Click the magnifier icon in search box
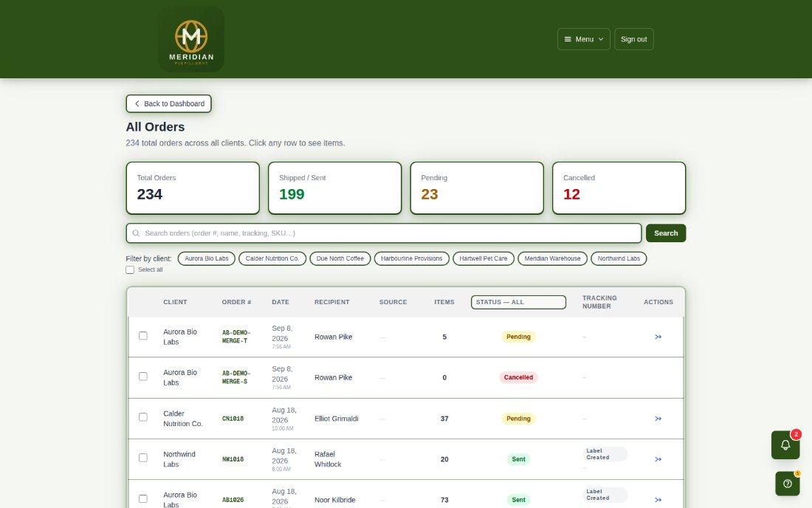This screenshot has width=812, height=508. [x=136, y=233]
